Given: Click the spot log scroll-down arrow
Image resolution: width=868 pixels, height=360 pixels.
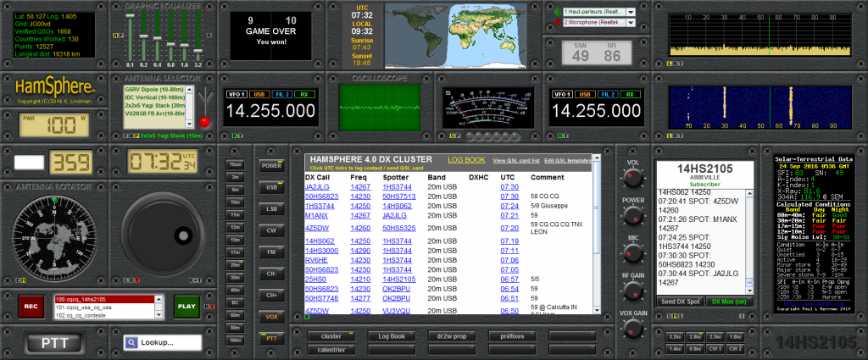Looking at the screenshot, I should pyautogui.click(x=749, y=291).
